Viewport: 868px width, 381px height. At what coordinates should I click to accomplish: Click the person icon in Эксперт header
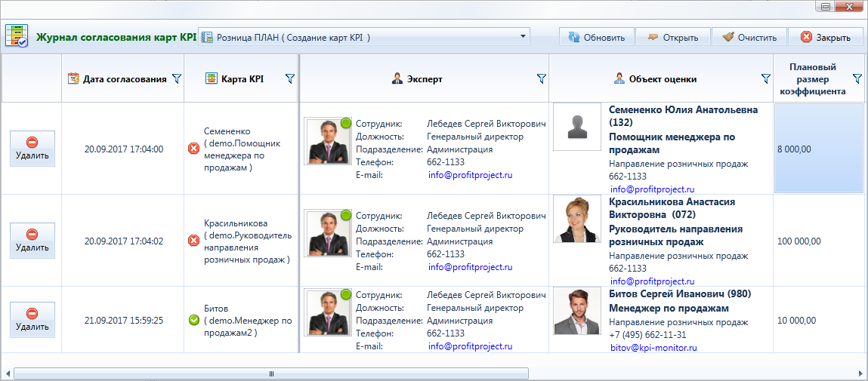pyautogui.click(x=397, y=78)
